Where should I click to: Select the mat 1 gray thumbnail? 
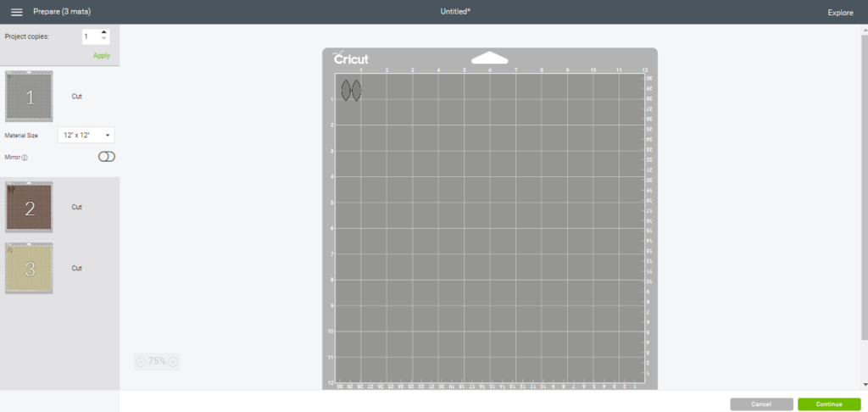tap(29, 97)
